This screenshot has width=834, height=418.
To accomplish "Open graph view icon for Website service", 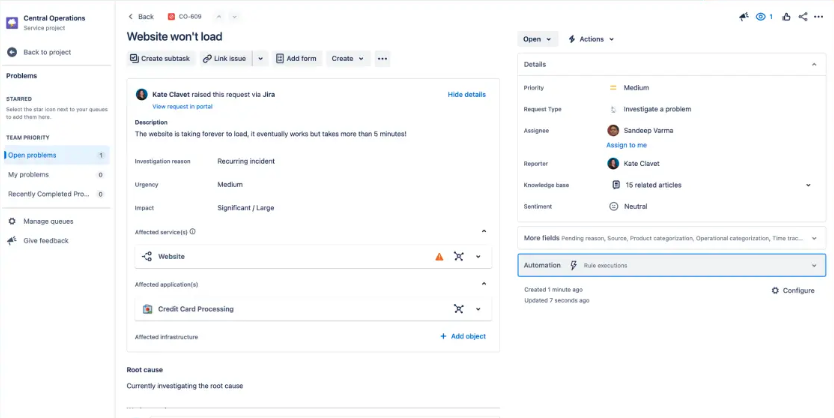I will tap(458, 256).
